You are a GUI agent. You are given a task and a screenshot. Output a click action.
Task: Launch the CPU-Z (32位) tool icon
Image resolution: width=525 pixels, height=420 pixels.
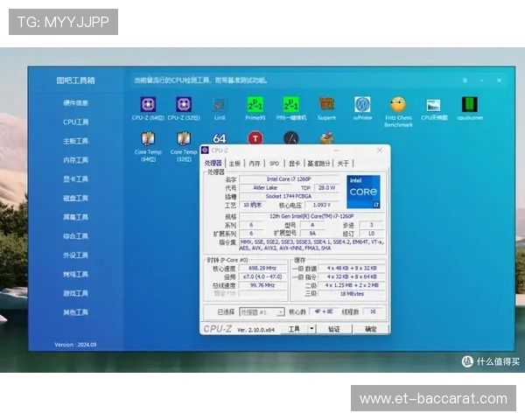[x=184, y=104]
